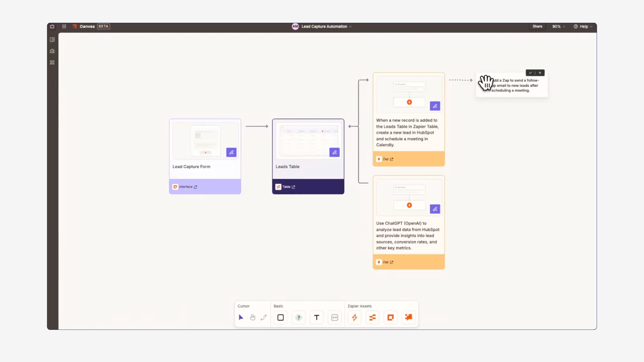Screen dimensions: 644x362
Task: Add a Zapier Table asset
Action: tap(373, 317)
